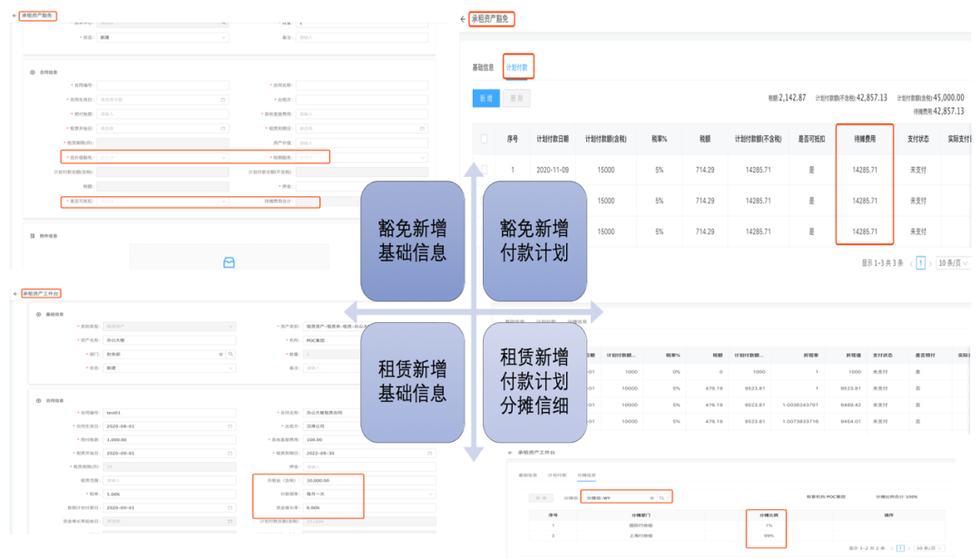
Task: Toggle the select-all checkbox in table header
Action: click(x=484, y=139)
